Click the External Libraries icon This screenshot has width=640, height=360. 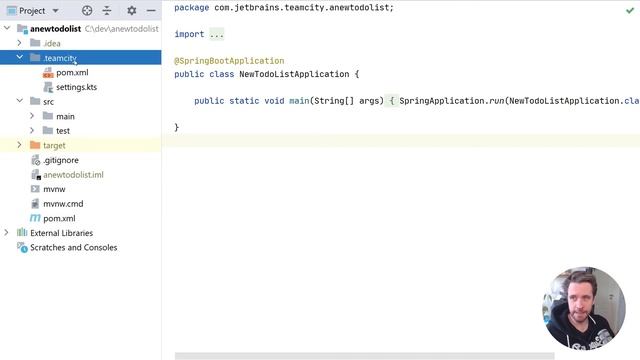(22, 232)
